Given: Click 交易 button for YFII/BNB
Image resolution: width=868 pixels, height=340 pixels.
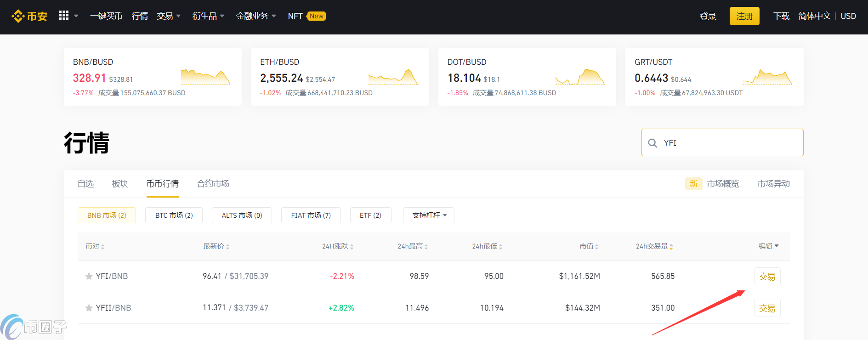Looking at the screenshot, I should (x=767, y=308).
